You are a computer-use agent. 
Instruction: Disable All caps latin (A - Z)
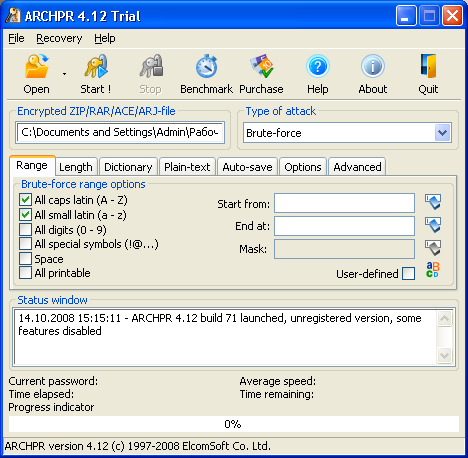point(25,200)
